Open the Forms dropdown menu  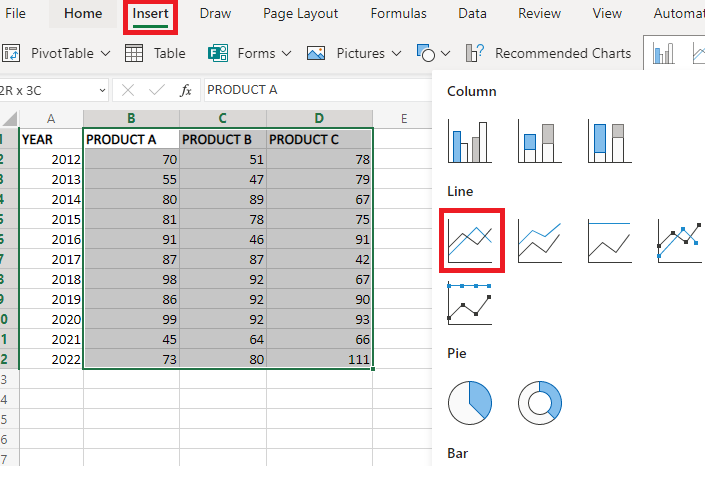click(286, 53)
